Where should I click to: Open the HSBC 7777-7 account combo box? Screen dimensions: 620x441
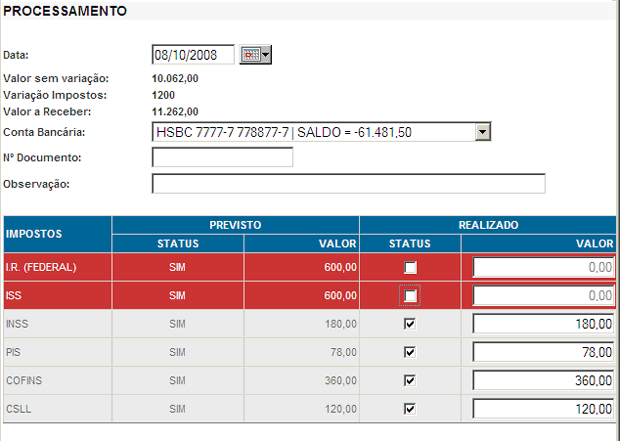(x=312, y=132)
